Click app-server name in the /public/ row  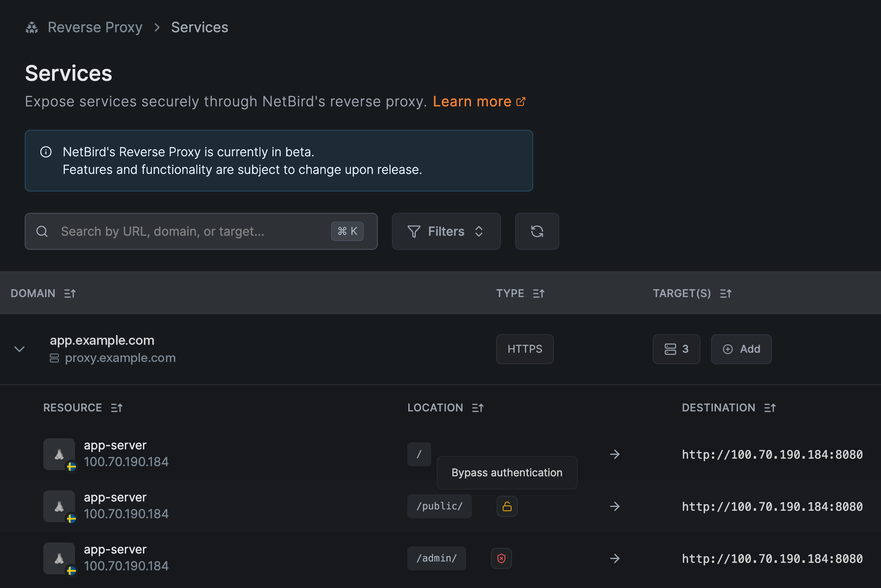pos(115,498)
